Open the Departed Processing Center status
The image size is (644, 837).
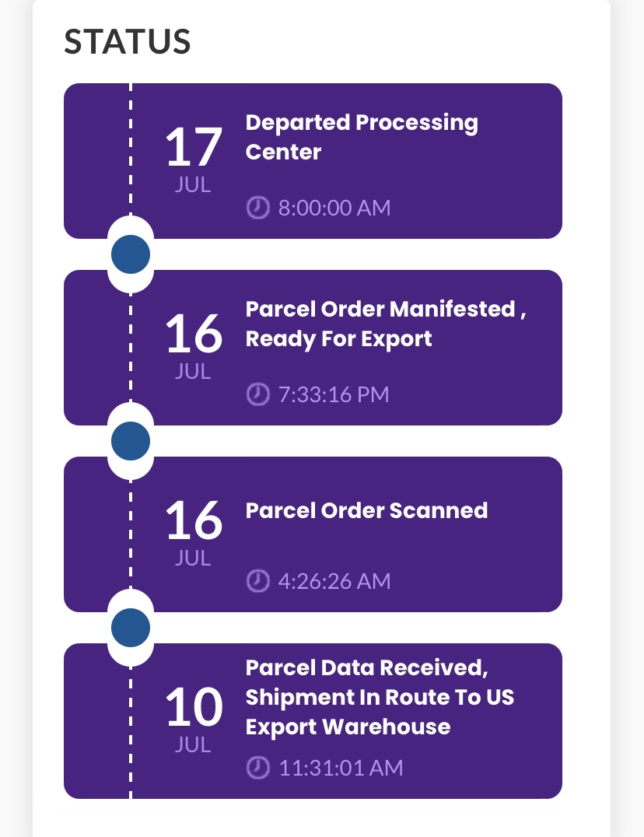(362, 137)
